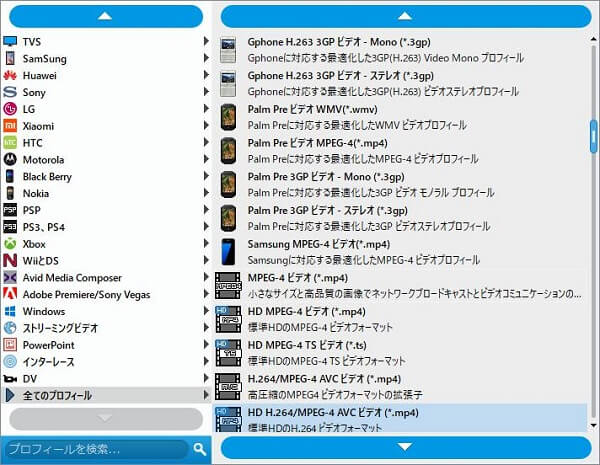The height and width of the screenshot is (465, 600).
Task: Click the Wii and DS icon
Action: pyautogui.click(x=10, y=261)
